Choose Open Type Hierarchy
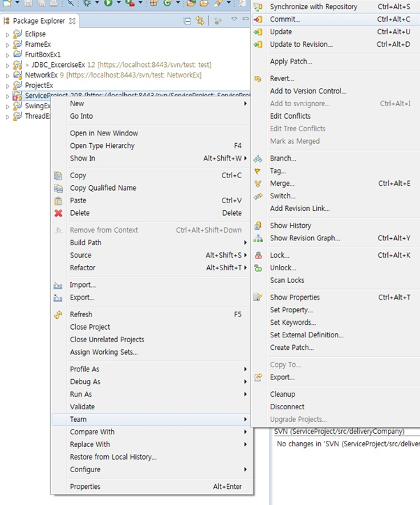This screenshot has width=420, height=505. point(151,146)
